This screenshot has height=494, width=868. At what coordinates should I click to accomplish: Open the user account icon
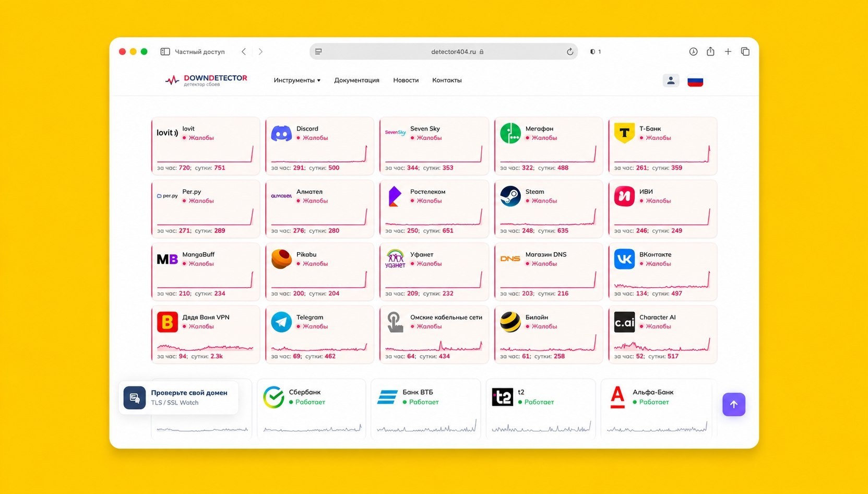(671, 80)
